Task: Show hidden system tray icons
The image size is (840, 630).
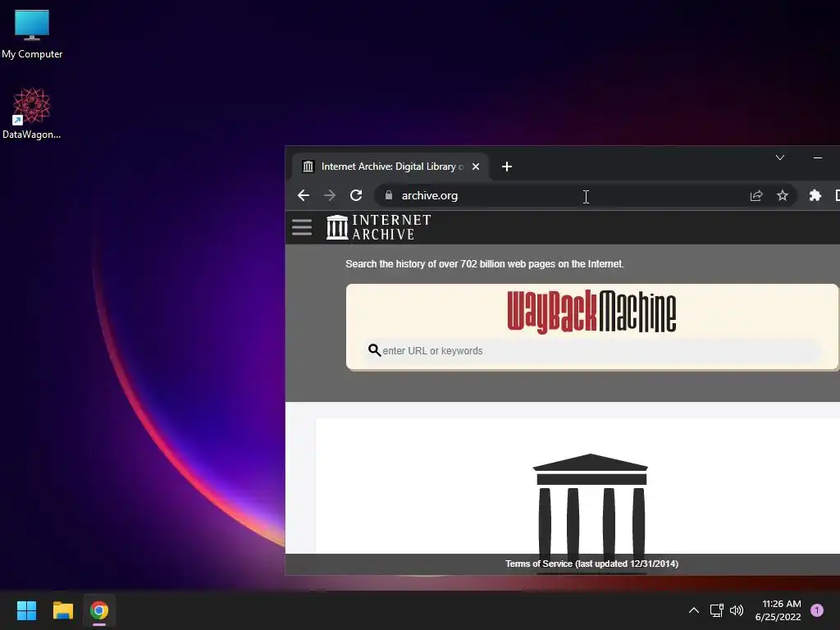Action: (693, 610)
